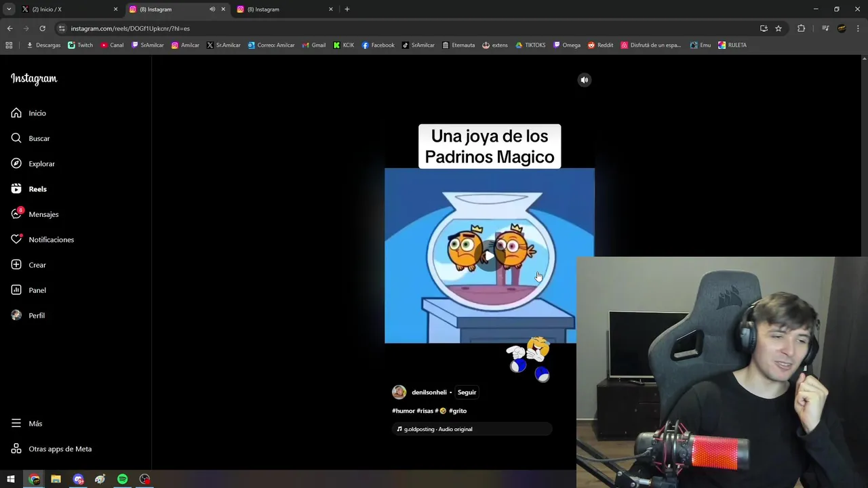Open Amilcar Instagram bookmark
Screen dimensions: 868x488
[x=185, y=45]
